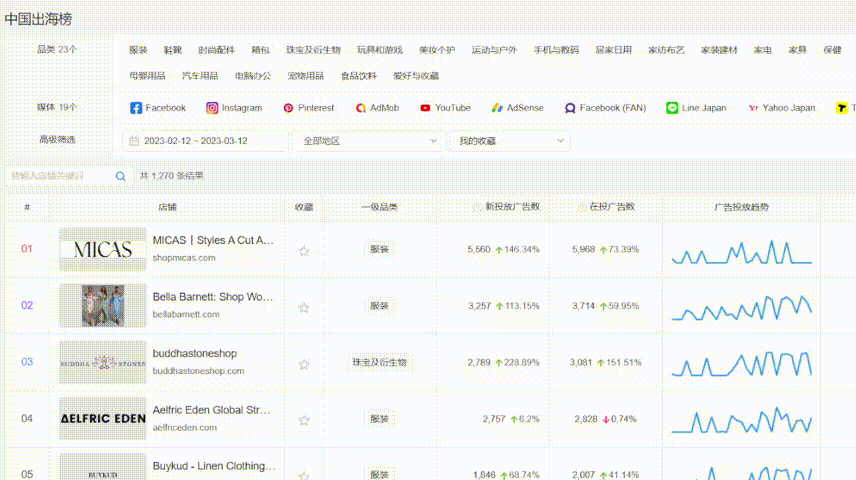Click the search magnifier icon
The height and width of the screenshot is (480, 856).
tap(121, 176)
